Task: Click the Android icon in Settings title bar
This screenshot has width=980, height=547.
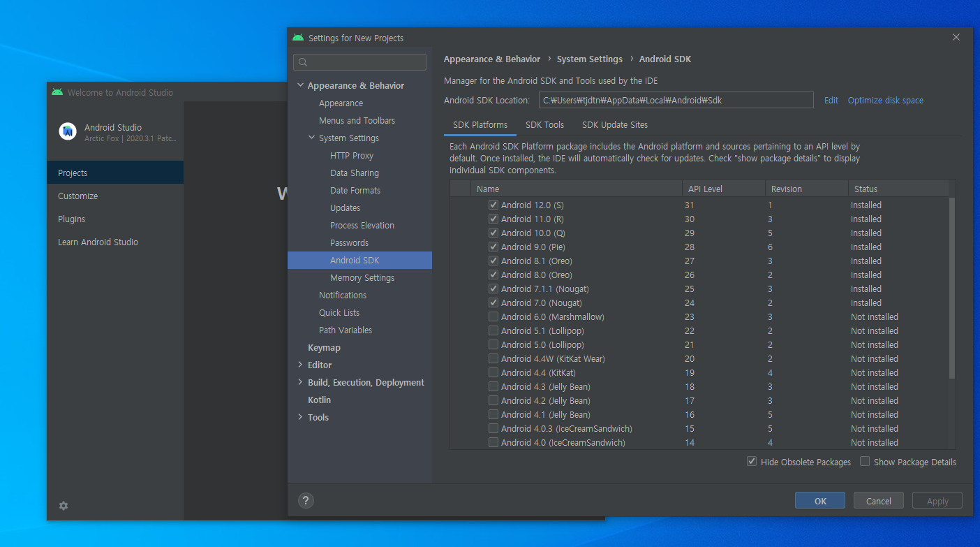Action: pos(298,38)
